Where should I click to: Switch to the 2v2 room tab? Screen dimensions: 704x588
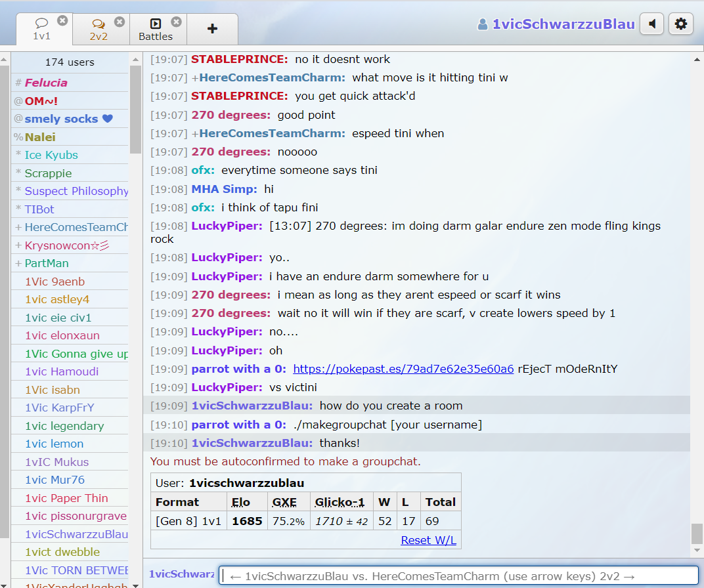click(x=99, y=30)
